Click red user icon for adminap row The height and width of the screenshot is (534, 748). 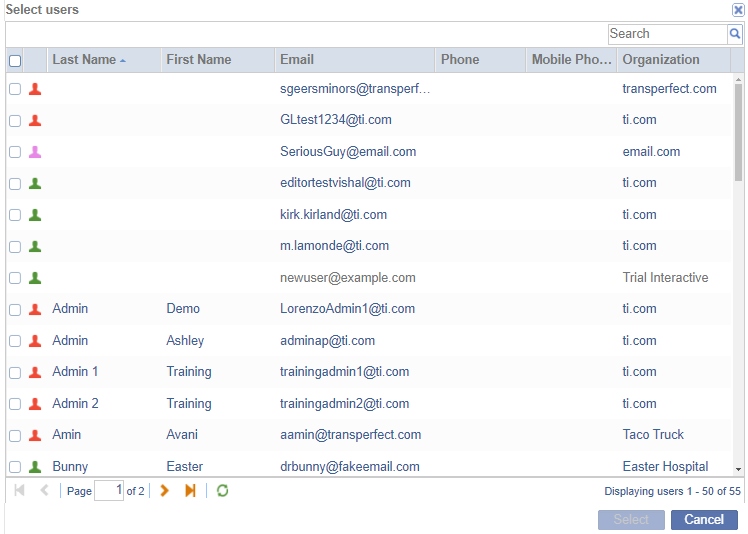(x=35, y=341)
